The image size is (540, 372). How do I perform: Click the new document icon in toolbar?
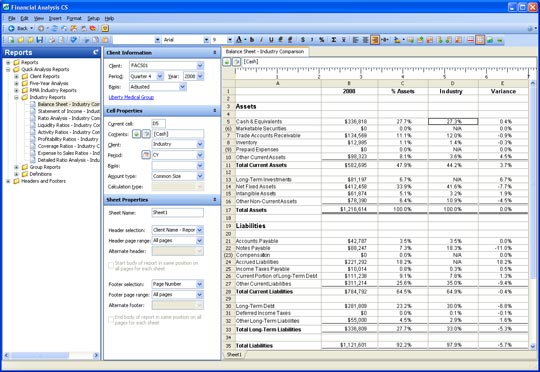click(x=11, y=40)
